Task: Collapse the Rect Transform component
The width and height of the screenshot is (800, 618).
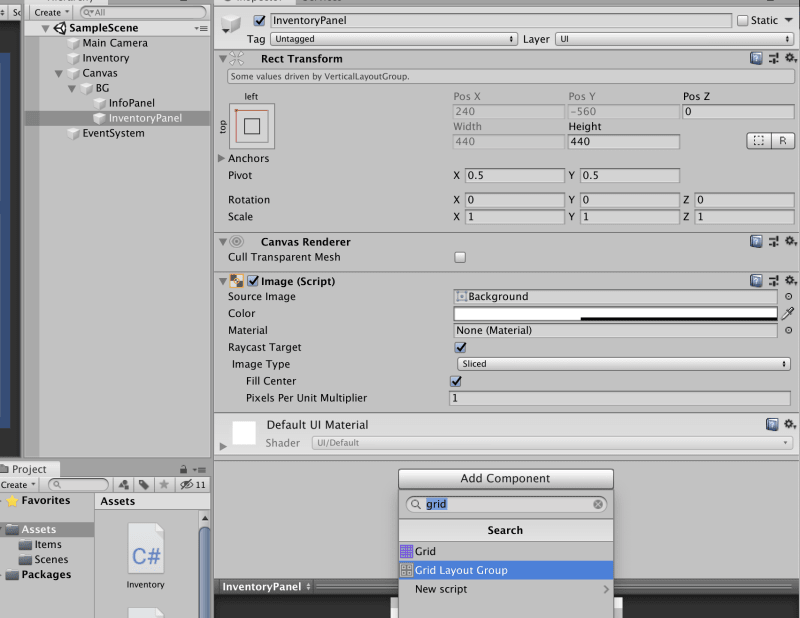Action: [x=223, y=59]
